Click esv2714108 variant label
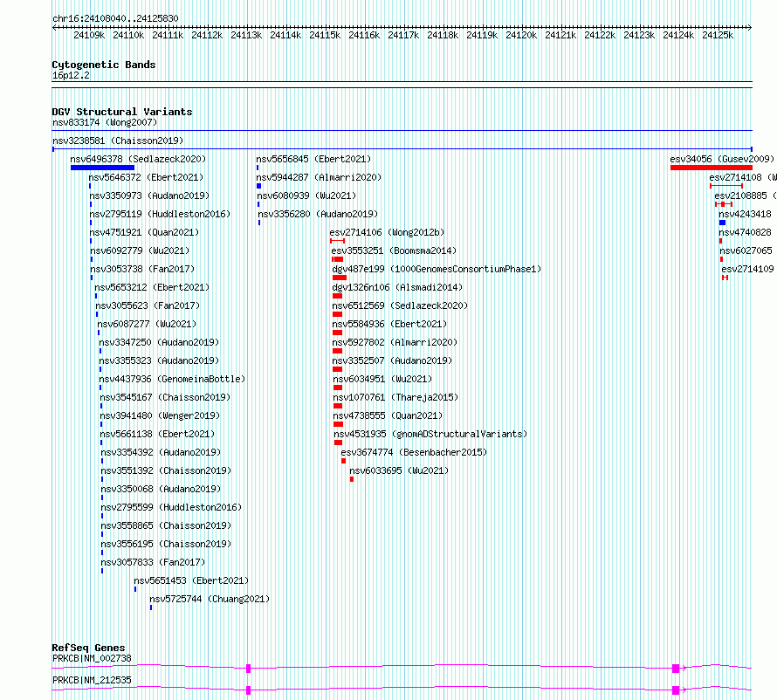Image resolution: width=777 pixels, height=700 pixels. click(743, 177)
